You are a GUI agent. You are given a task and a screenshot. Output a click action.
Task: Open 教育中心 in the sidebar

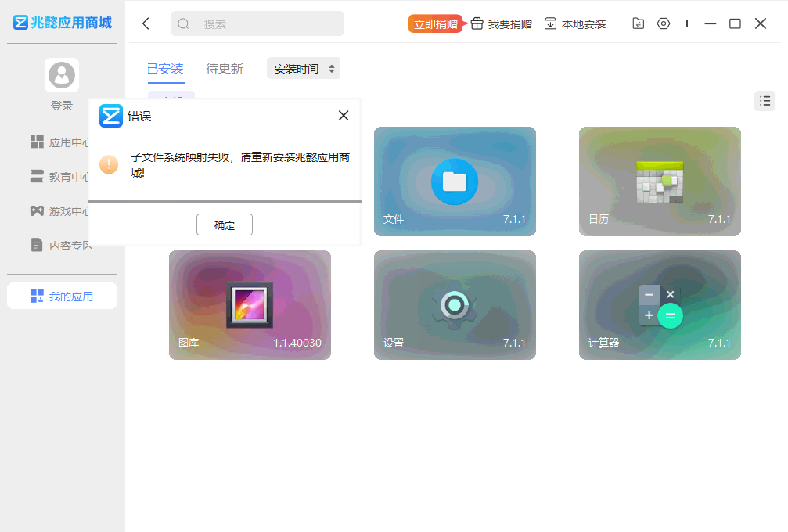point(59,176)
